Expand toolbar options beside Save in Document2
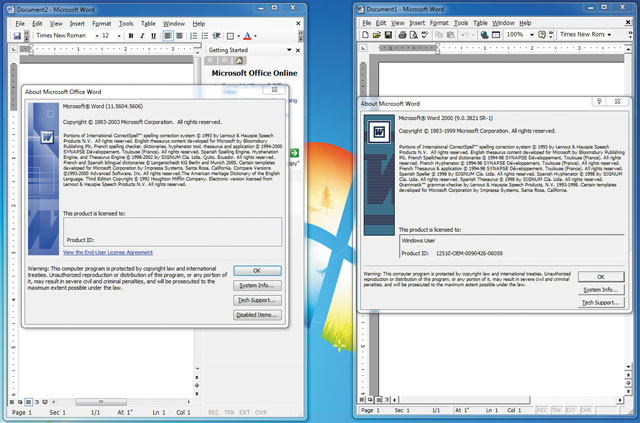The width and height of the screenshot is (640, 423). click(x=27, y=36)
